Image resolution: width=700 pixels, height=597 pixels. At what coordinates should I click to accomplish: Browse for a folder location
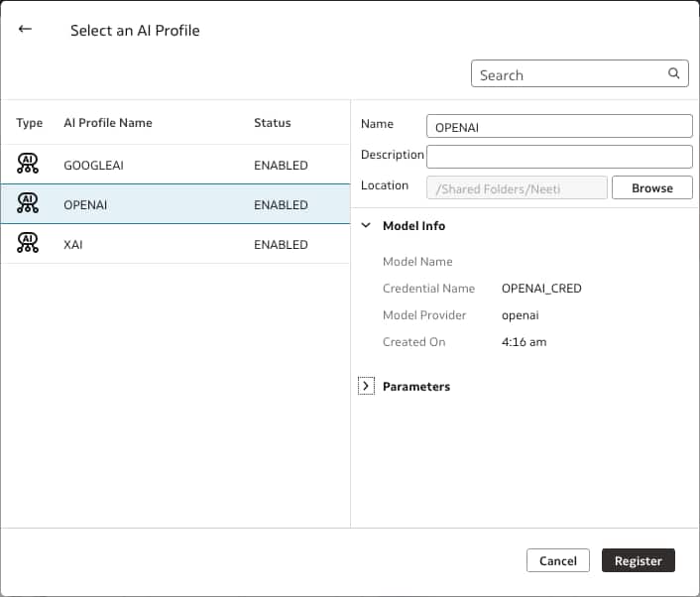[x=651, y=187]
